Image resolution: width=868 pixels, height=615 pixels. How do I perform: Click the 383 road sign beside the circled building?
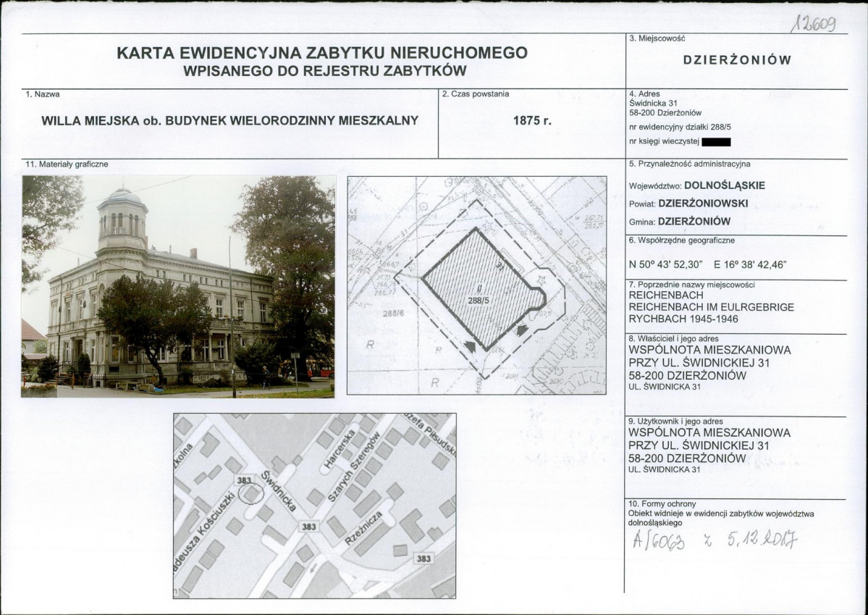point(244,480)
